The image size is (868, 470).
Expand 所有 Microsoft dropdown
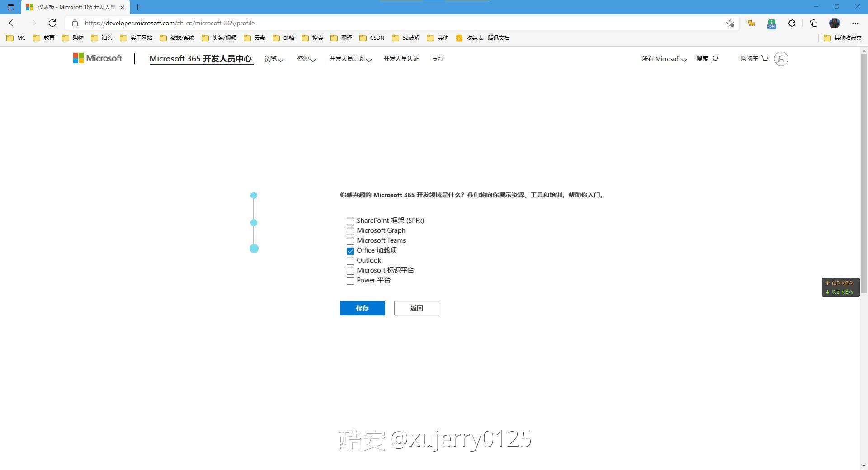pos(664,59)
